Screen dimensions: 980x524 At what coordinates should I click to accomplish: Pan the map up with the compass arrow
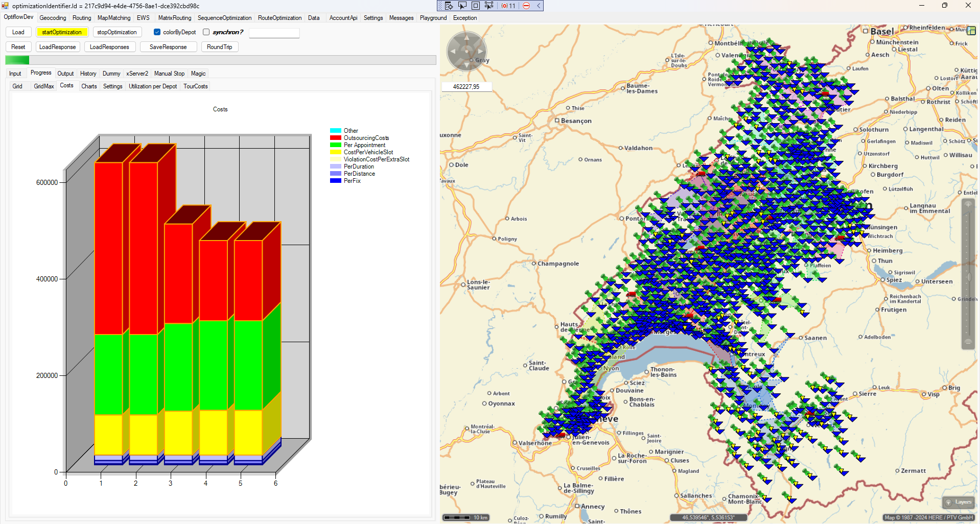466,37
